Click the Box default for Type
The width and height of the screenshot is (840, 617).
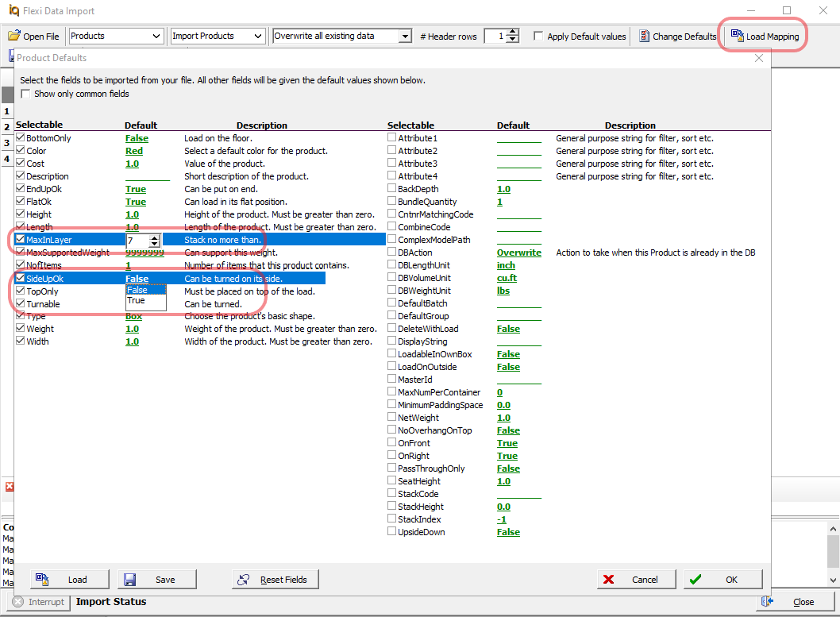click(x=133, y=316)
